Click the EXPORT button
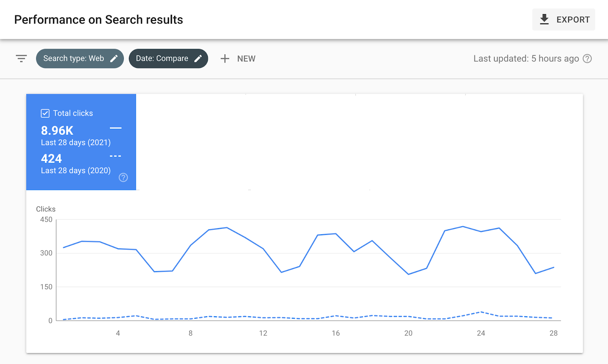The width and height of the screenshot is (608, 364). point(564,19)
